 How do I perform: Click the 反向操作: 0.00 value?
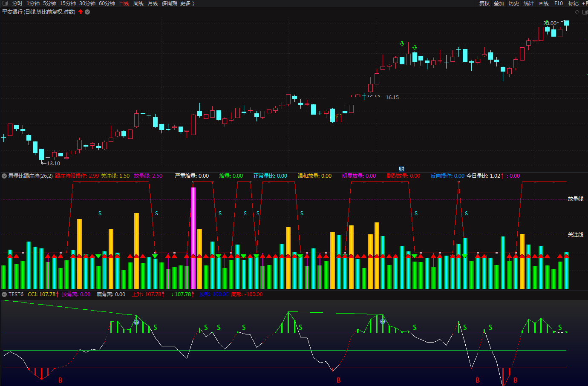tap(447, 176)
